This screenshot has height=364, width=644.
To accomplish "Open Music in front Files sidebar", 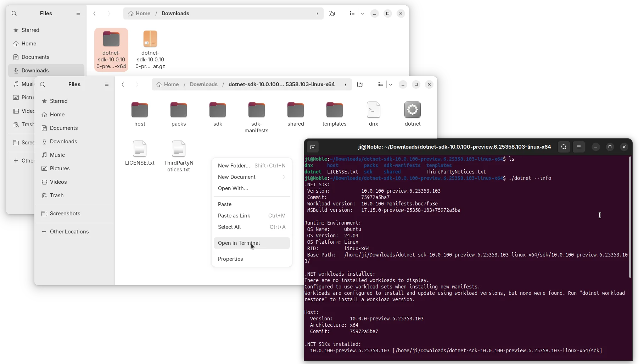I will point(74,155).
